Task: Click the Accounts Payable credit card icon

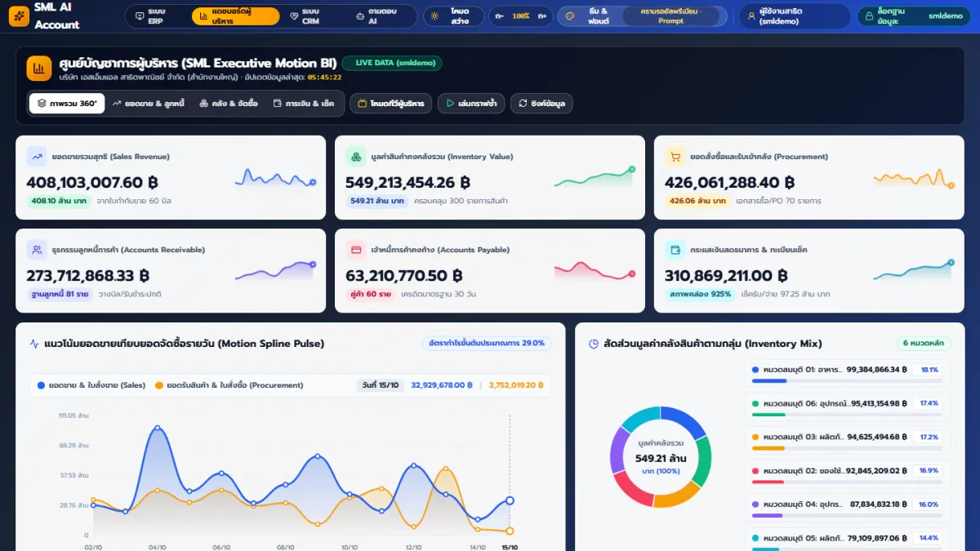Action: 355,250
